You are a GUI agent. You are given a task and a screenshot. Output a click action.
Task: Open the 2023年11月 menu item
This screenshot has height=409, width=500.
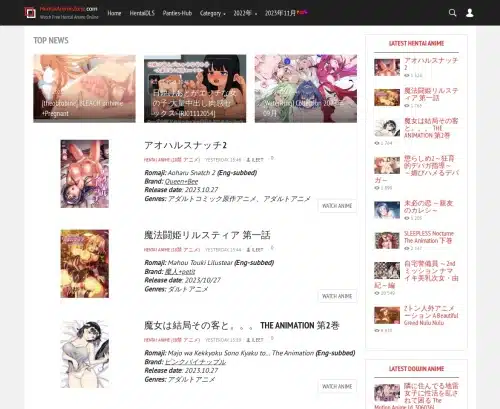tap(286, 13)
